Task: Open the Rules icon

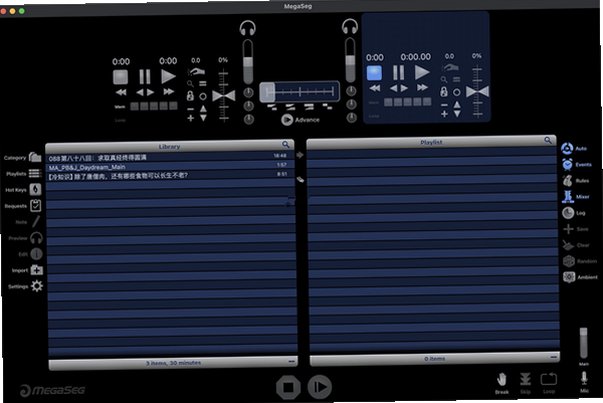Action: tap(568, 181)
